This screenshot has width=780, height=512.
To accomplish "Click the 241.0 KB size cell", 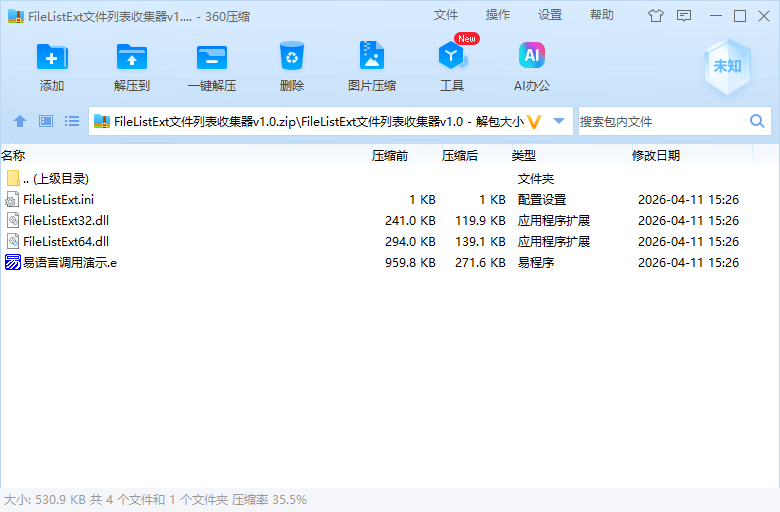I will 410,220.
